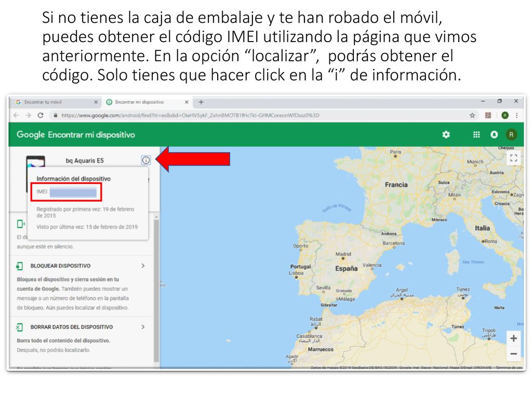The image size is (532, 399).
Task: Click the lock device icon beside Bloquear dispositivo
Action: (x=20, y=266)
